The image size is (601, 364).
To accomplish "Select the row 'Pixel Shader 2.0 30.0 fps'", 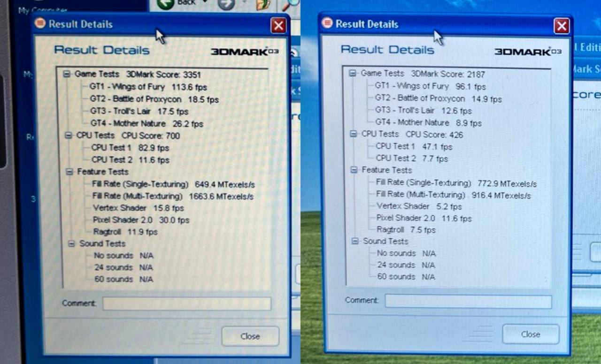I will coord(141,220).
